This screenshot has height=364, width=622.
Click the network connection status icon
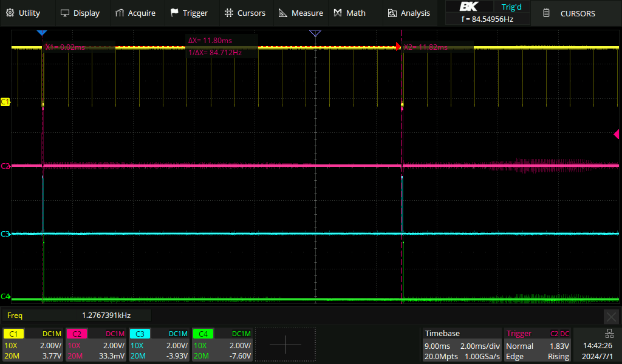(x=609, y=334)
